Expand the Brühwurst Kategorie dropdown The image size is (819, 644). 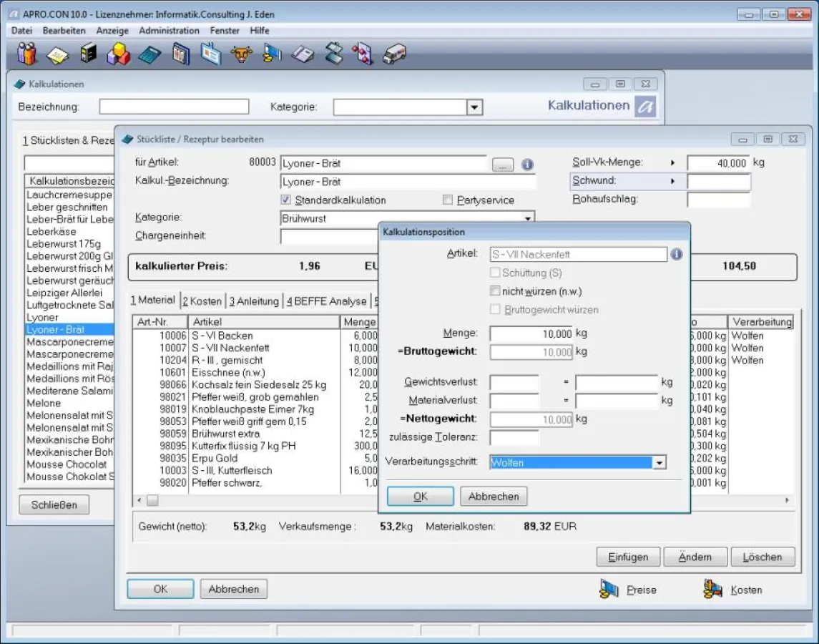tap(528, 219)
